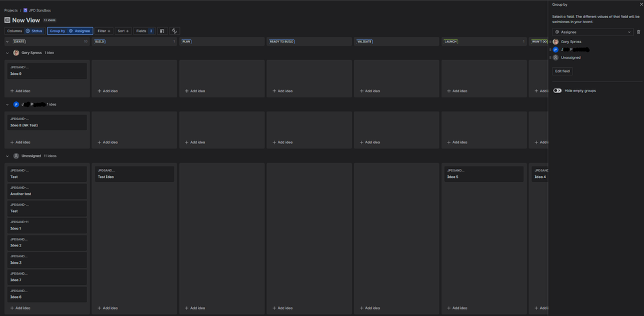Image resolution: width=644 pixels, height=316 pixels.
Task: Add idea in Gary Spross Build column
Action: pyautogui.click(x=108, y=91)
